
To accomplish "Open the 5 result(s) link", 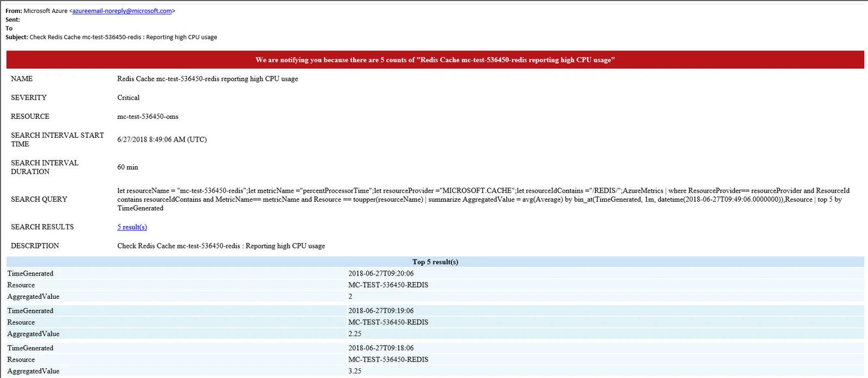I will (132, 227).
